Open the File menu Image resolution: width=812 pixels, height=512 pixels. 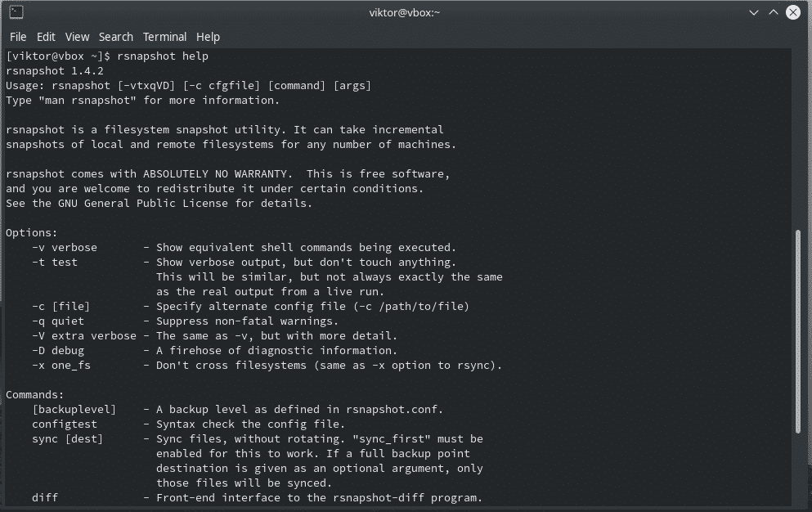(18, 37)
